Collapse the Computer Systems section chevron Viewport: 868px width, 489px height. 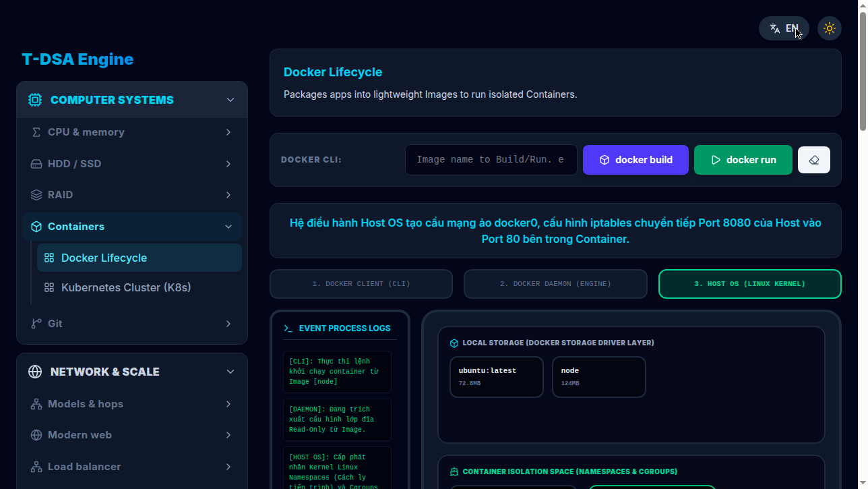(230, 100)
